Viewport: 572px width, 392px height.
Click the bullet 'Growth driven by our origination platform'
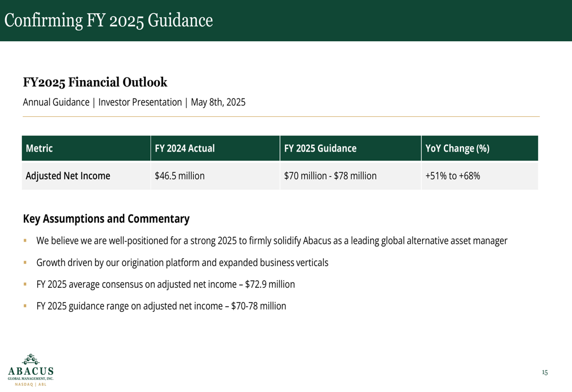pos(182,263)
